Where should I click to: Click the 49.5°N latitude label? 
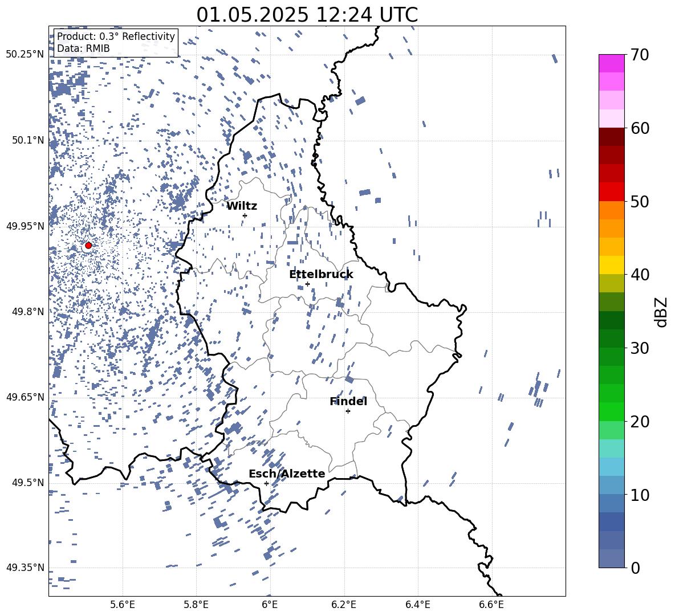pos(28,483)
